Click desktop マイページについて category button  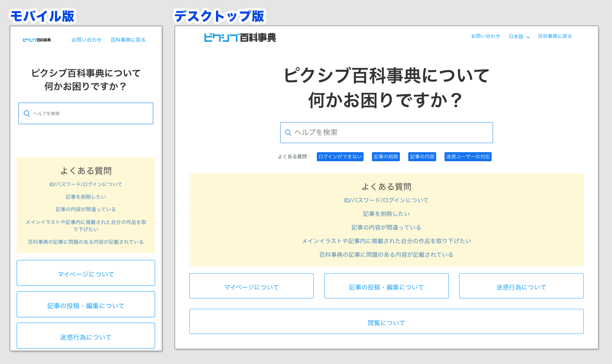pos(251,286)
